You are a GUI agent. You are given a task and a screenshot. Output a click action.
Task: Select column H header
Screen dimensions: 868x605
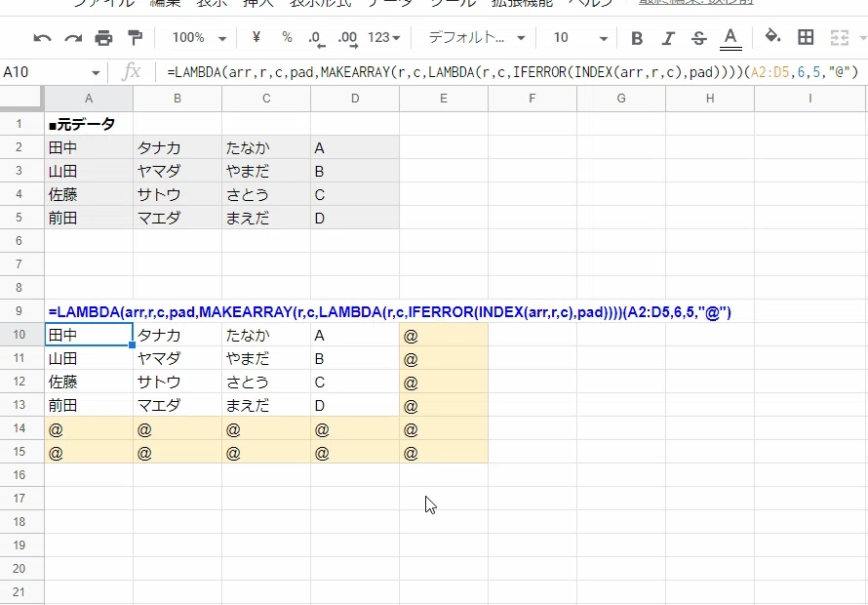(x=710, y=99)
